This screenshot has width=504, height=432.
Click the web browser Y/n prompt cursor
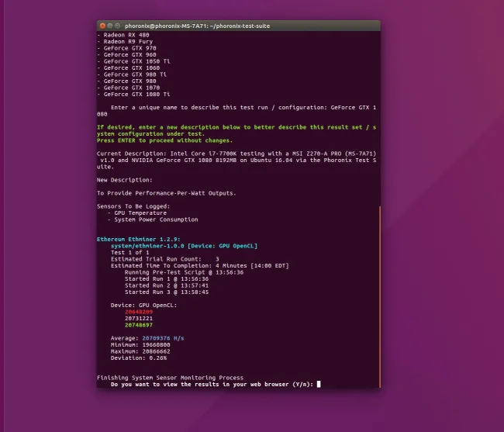(x=319, y=384)
